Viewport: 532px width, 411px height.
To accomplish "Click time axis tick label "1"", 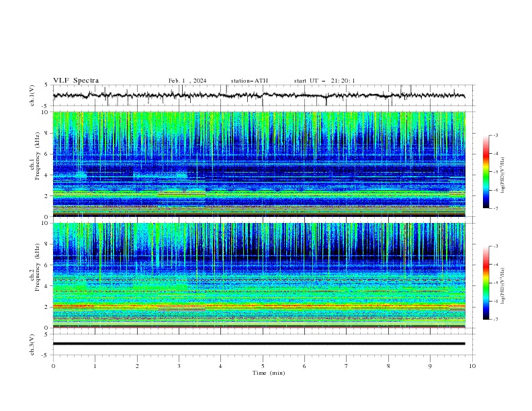I will click(95, 366).
